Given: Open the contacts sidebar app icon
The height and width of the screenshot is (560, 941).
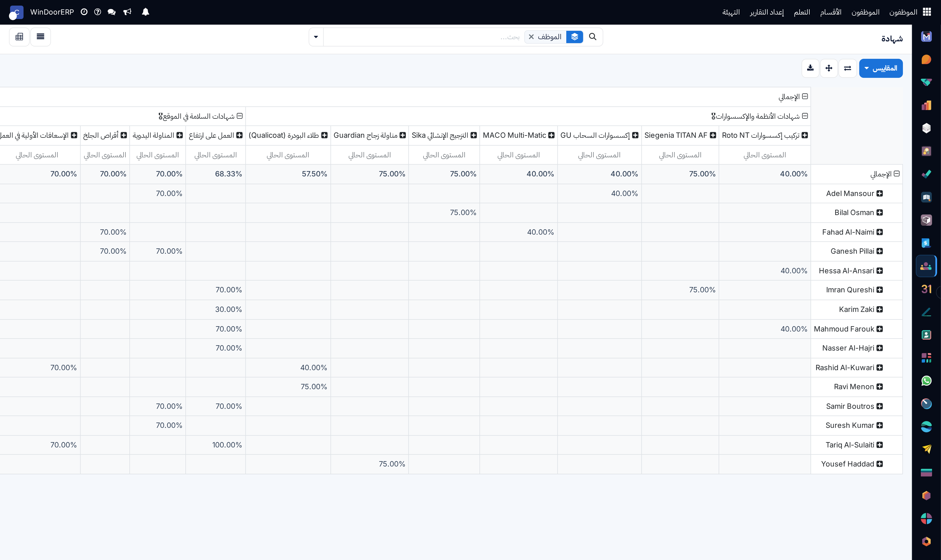Looking at the screenshot, I should (x=926, y=335).
